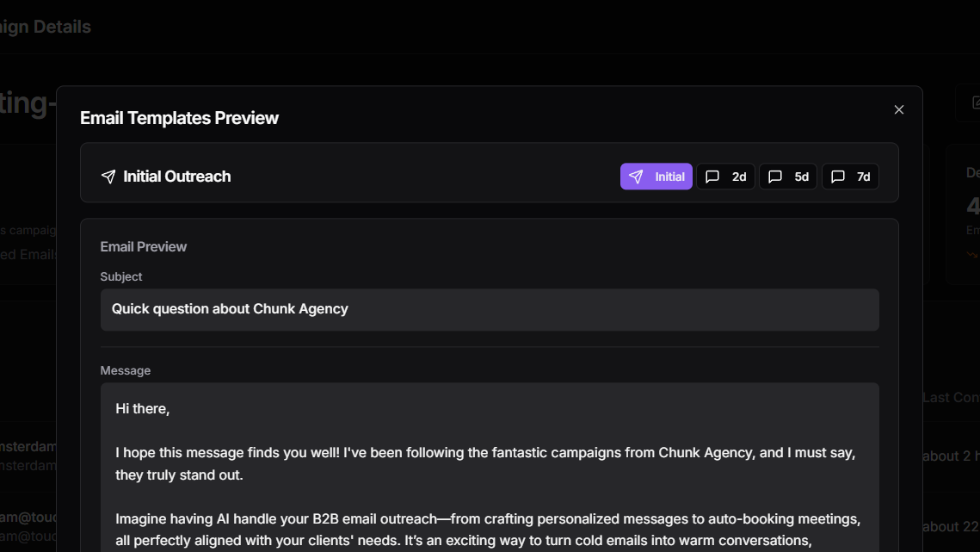Click the Message label above the email body
980x552 pixels.
(126, 370)
